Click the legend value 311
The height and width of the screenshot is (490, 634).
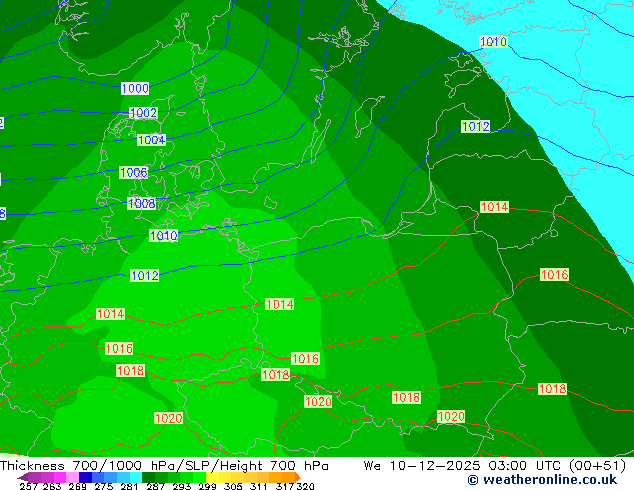click(259, 486)
